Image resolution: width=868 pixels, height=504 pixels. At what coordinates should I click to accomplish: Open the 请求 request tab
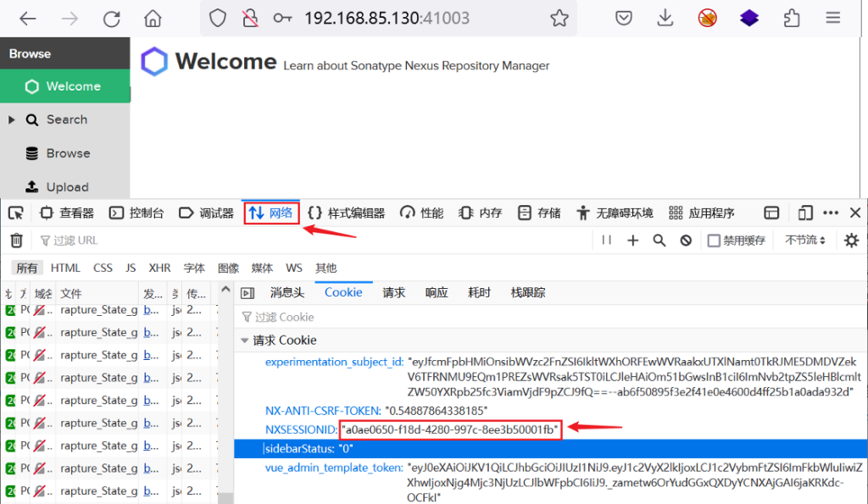coord(394,293)
